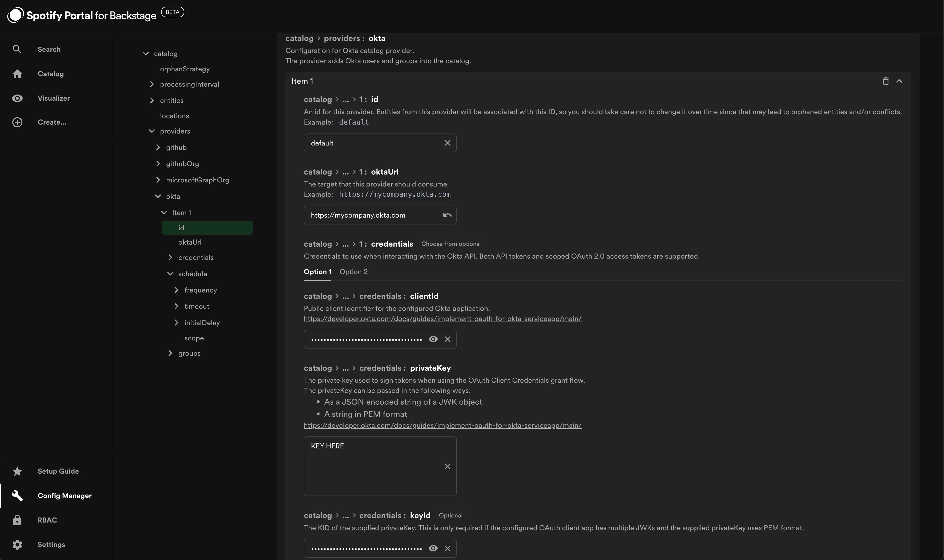
Task: Click the Item 1 panel header text
Action: [302, 81]
